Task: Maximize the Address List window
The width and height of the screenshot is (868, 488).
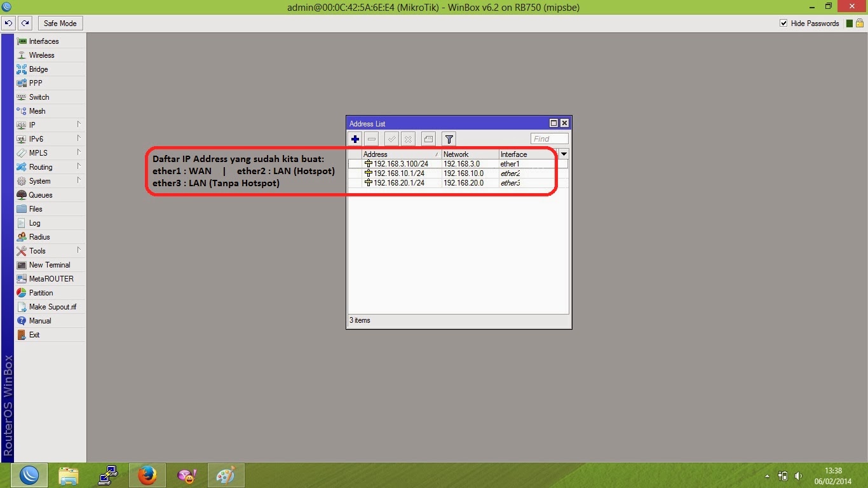Action: 553,123
